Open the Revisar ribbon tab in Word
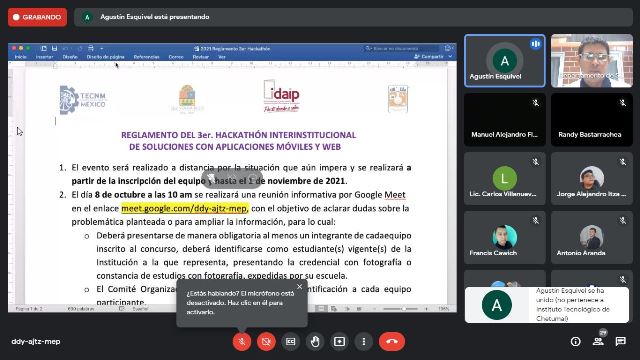The image size is (640, 360). pyautogui.click(x=200, y=57)
